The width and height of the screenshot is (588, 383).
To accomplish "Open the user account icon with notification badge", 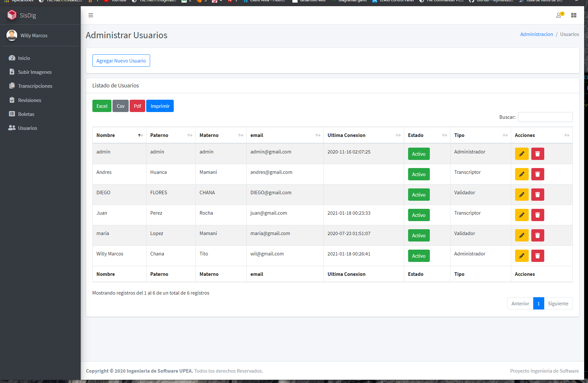I will tap(559, 15).
